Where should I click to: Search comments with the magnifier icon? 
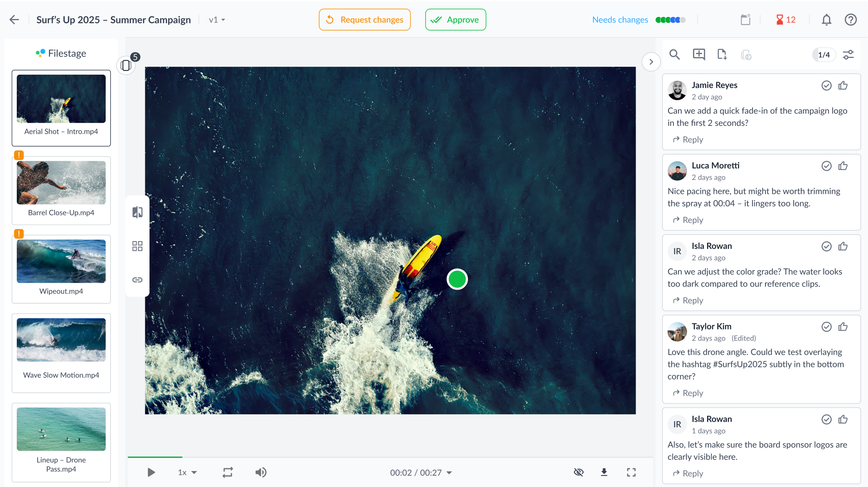click(x=674, y=54)
